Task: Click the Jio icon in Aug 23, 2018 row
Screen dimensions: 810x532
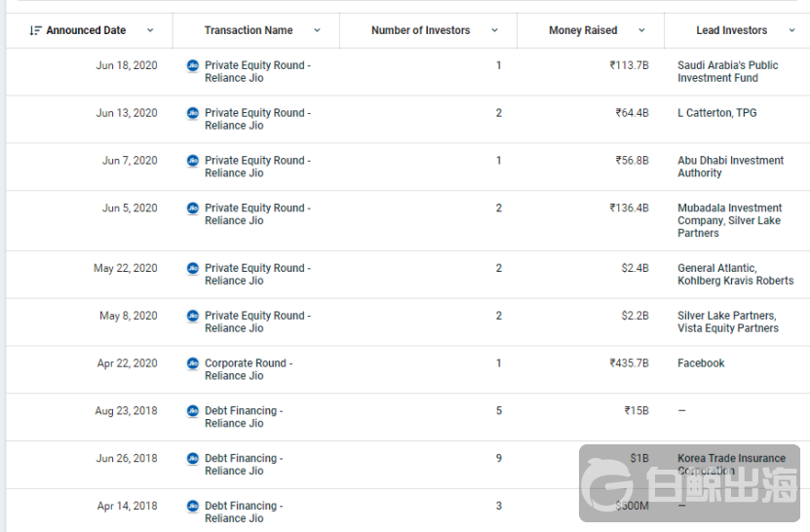Action: coord(193,411)
